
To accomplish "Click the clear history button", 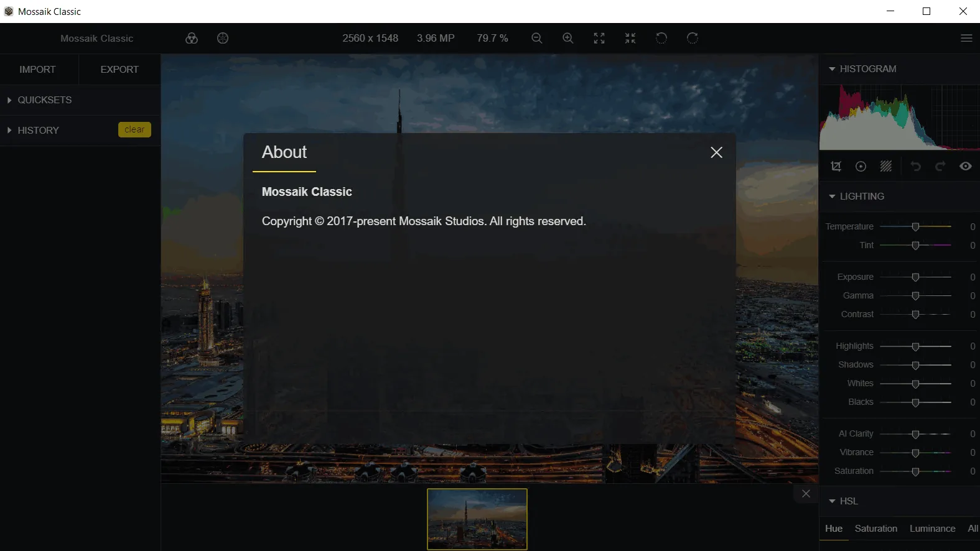I will click(134, 130).
